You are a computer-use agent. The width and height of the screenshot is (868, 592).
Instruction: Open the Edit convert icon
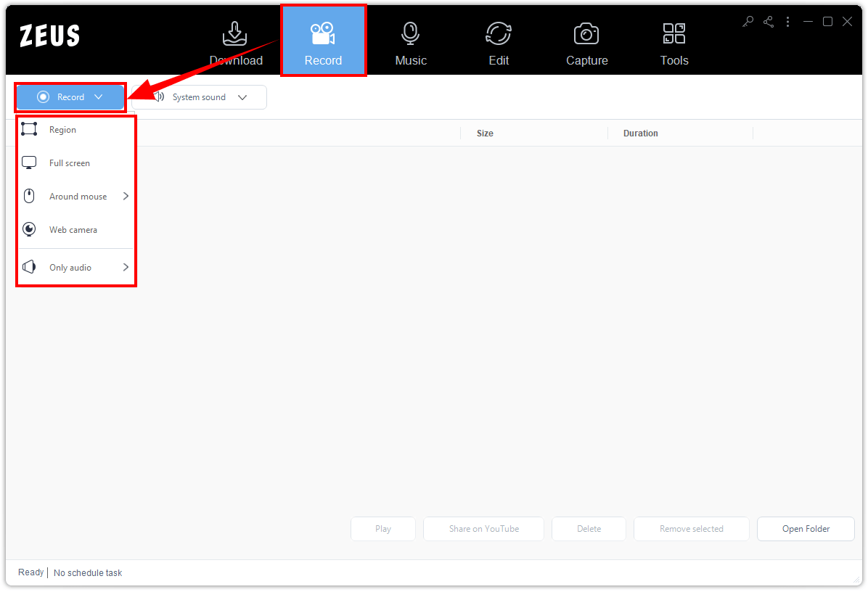point(498,33)
